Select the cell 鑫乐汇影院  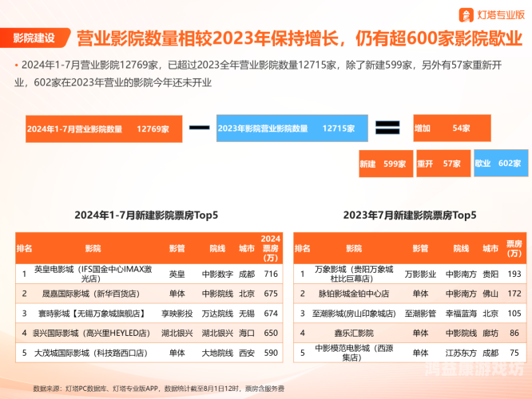click(354, 334)
